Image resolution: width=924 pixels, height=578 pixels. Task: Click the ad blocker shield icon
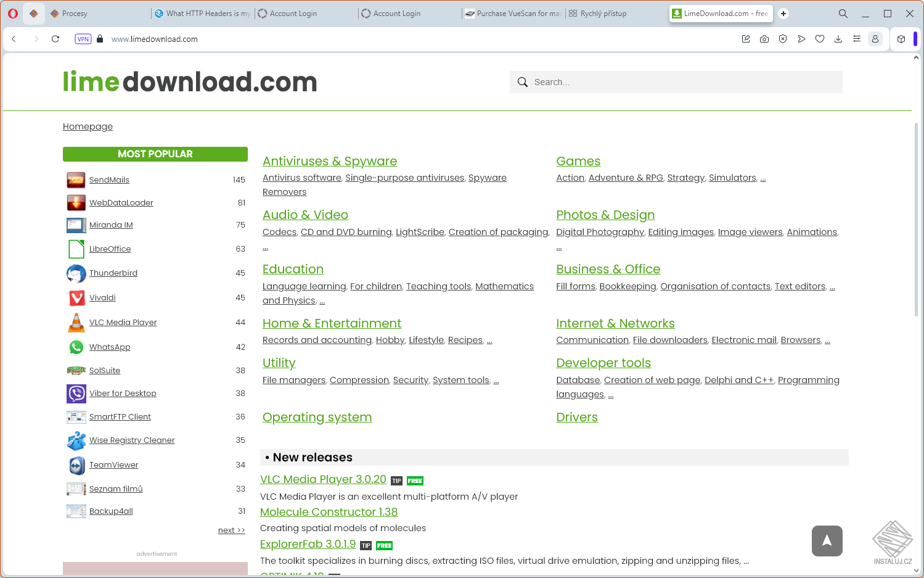tap(783, 39)
